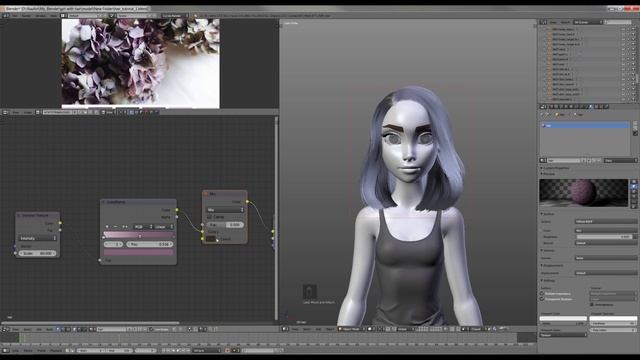Open ColorRamp stop color swatch
The width and height of the screenshot is (640, 360).
(x=139, y=252)
